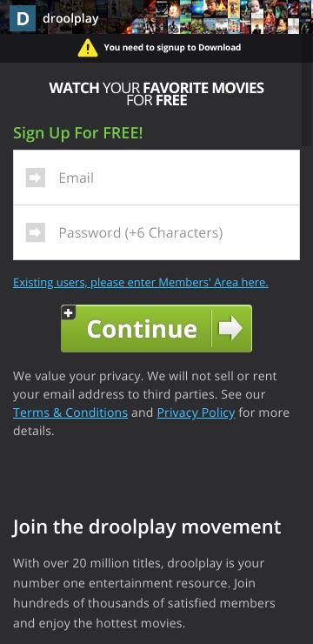Open the Privacy Policy link

click(x=196, y=413)
